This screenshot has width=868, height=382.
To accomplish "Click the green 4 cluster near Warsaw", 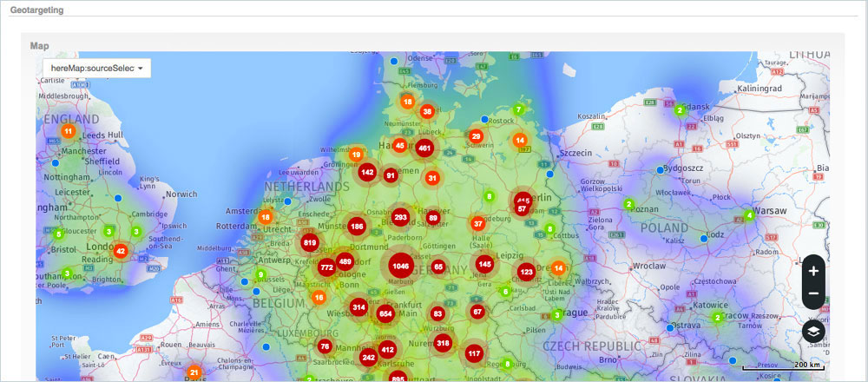I will click(748, 215).
